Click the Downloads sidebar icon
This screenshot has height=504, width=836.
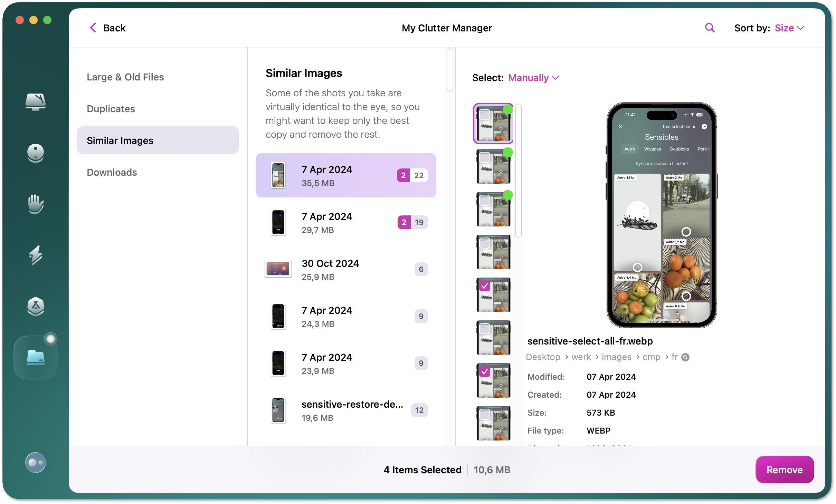click(113, 172)
